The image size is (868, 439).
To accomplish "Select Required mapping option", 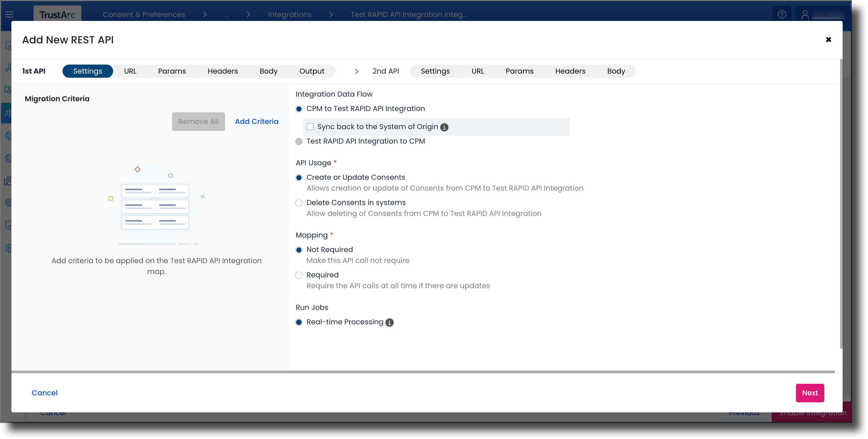I will point(299,275).
